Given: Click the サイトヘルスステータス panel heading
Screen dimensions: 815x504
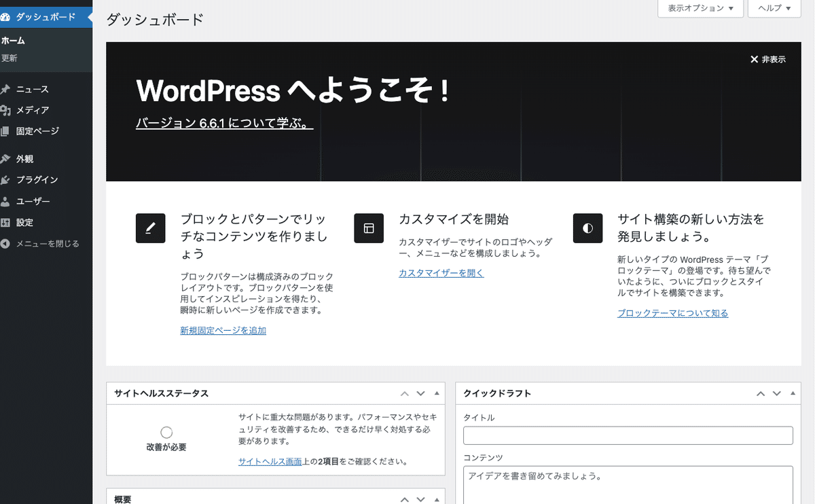Looking at the screenshot, I should (161, 393).
